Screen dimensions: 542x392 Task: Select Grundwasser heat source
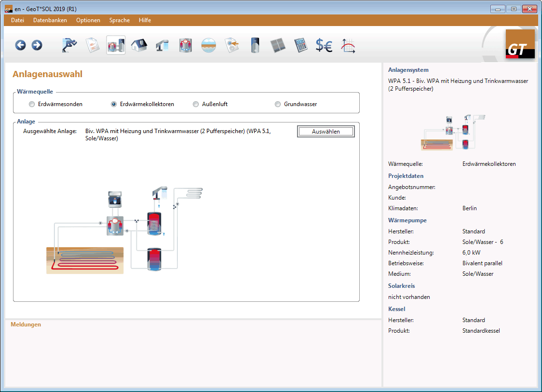296,104
